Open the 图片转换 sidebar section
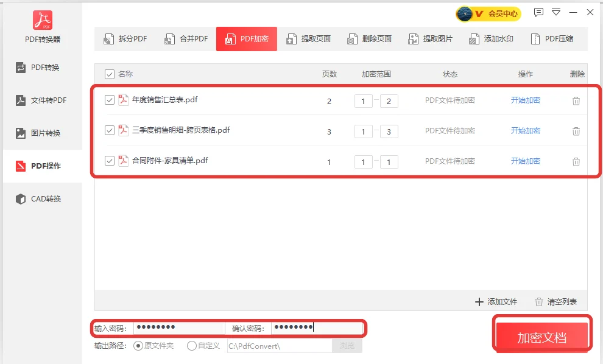This screenshot has width=603, height=364. [42, 133]
